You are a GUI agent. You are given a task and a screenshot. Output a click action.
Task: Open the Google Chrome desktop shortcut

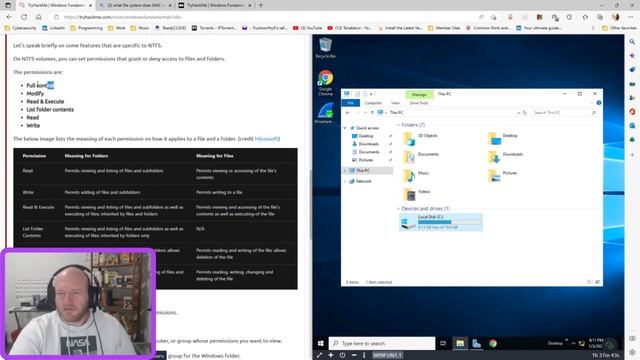click(325, 82)
